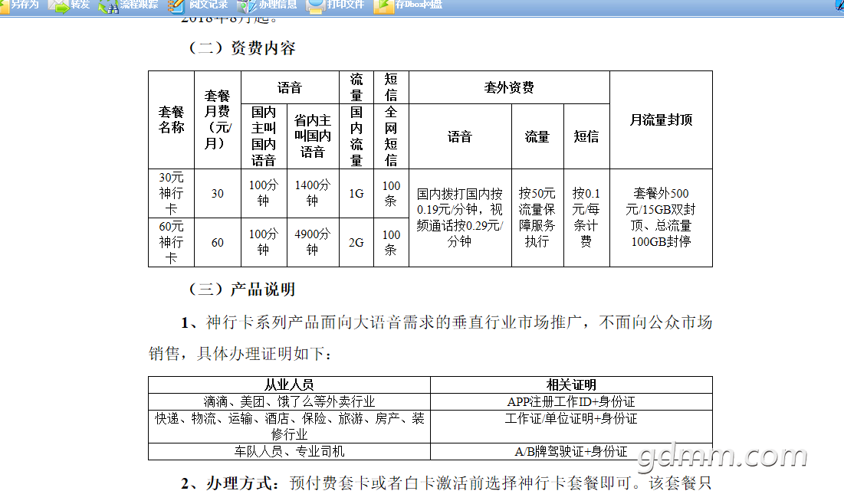The image size is (844, 504).
Task: Select the APP注册工作ID+身份证 cell
Action: [x=571, y=402]
